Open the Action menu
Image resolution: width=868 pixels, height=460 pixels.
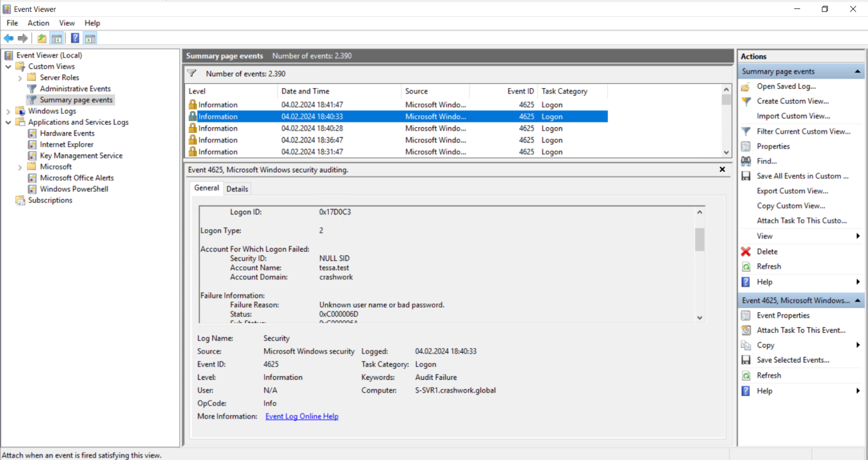pyautogui.click(x=38, y=23)
